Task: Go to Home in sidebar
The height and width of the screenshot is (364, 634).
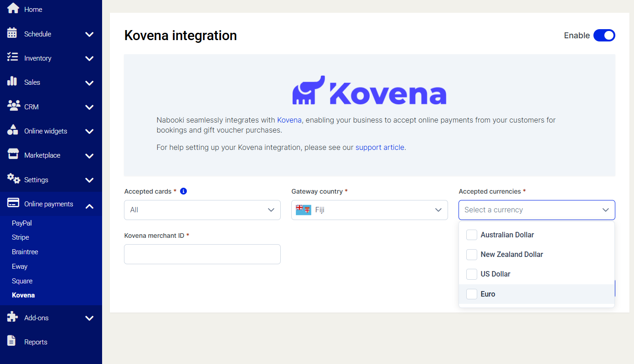Action: [x=33, y=9]
